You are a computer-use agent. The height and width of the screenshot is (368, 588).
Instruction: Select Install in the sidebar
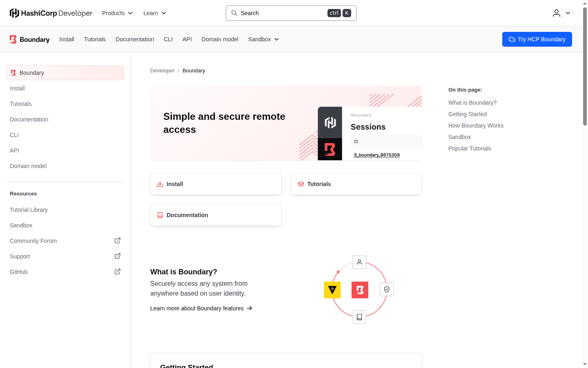[x=65, y=88]
